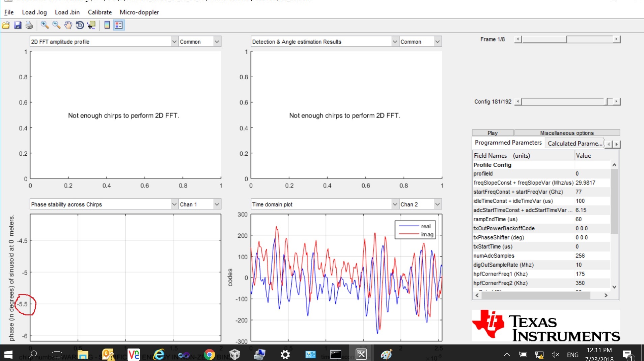Enable the Data Cursor tool

click(x=91, y=25)
